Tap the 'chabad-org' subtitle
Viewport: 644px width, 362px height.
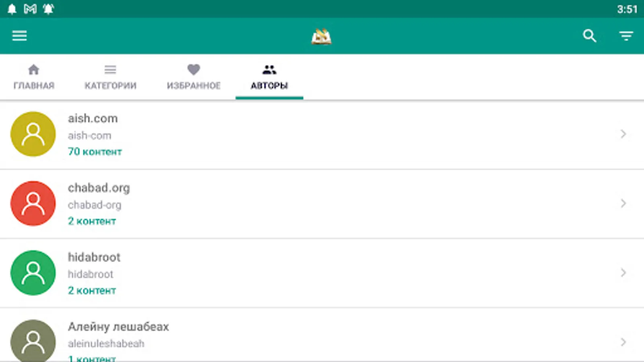click(x=94, y=205)
